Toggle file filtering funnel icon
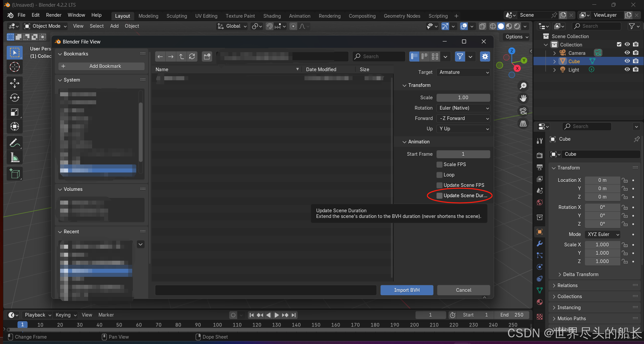 [x=460, y=56]
